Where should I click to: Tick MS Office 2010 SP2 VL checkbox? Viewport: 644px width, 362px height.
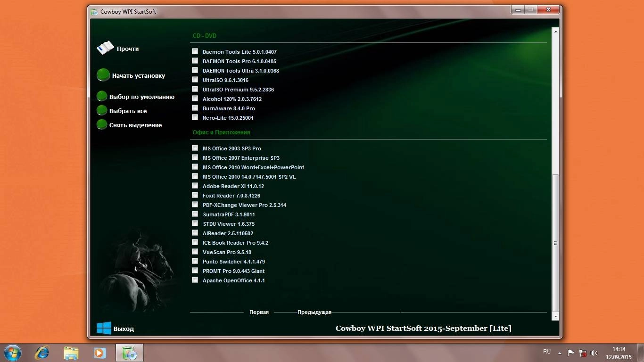[x=195, y=176]
